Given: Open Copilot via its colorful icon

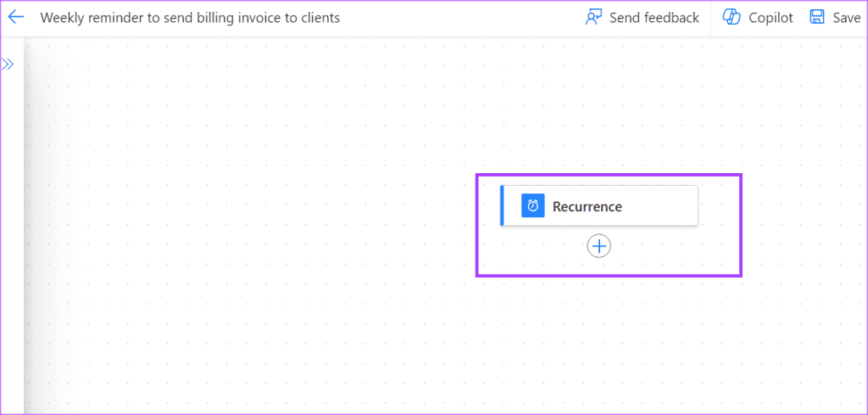Looking at the screenshot, I should (732, 18).
